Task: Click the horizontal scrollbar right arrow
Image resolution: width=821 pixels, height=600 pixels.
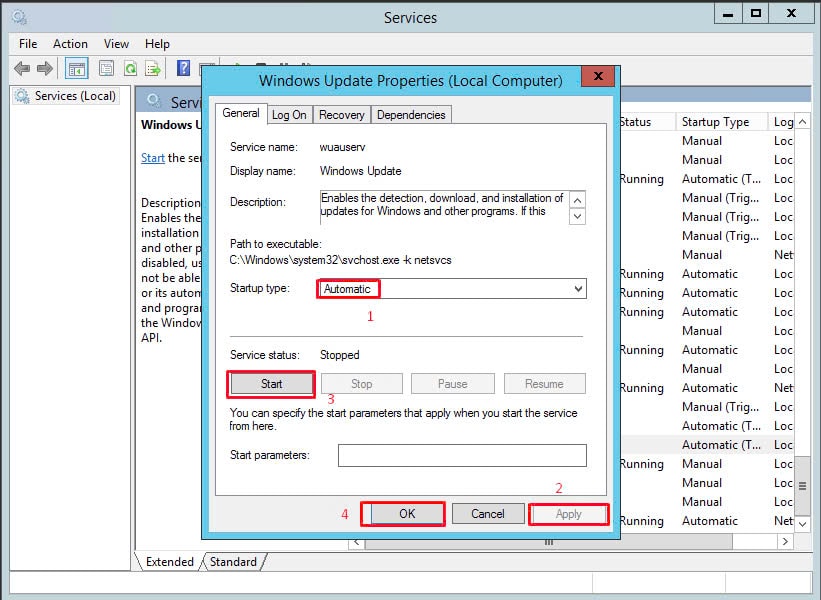Action: point(785,542)
